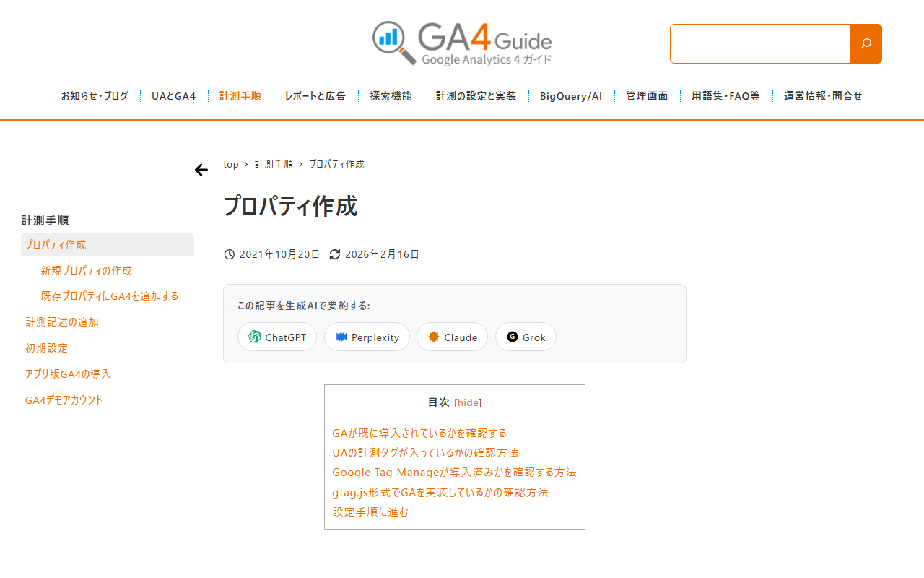Click the back arrow icon beside breadcrumb
The image size is (924, 578).
(x=201, y=170)
